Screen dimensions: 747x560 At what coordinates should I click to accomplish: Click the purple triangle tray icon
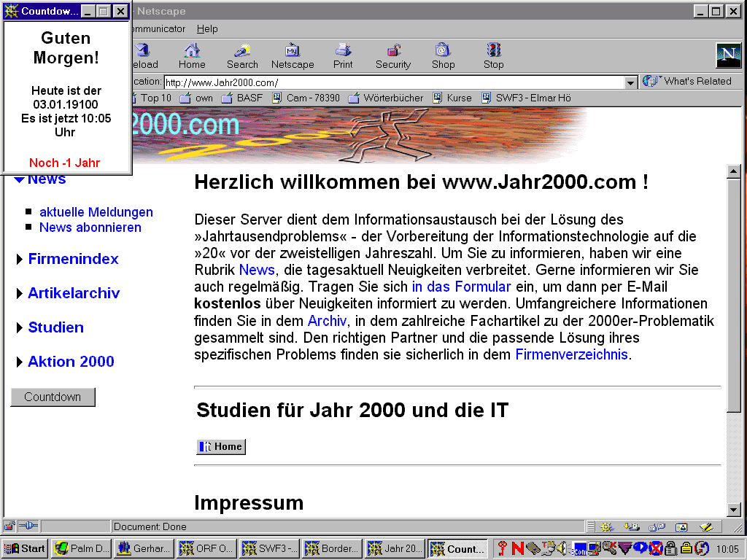(x=624, y=548)
